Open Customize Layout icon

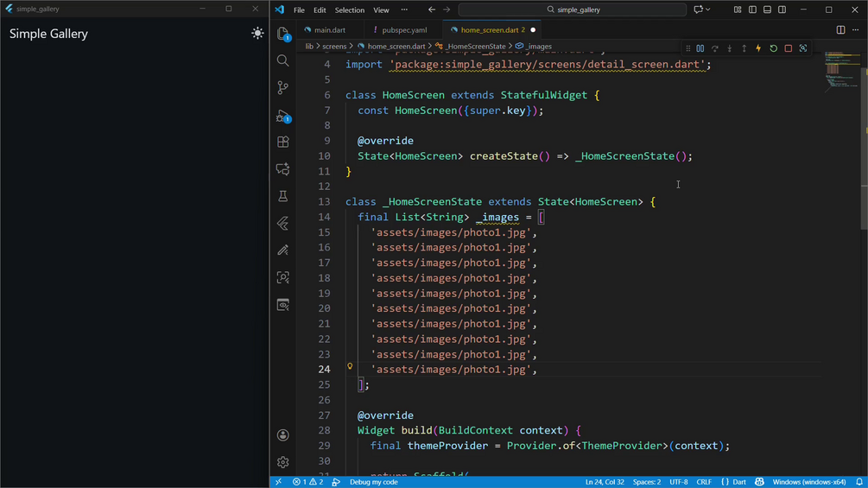(738, 10)
